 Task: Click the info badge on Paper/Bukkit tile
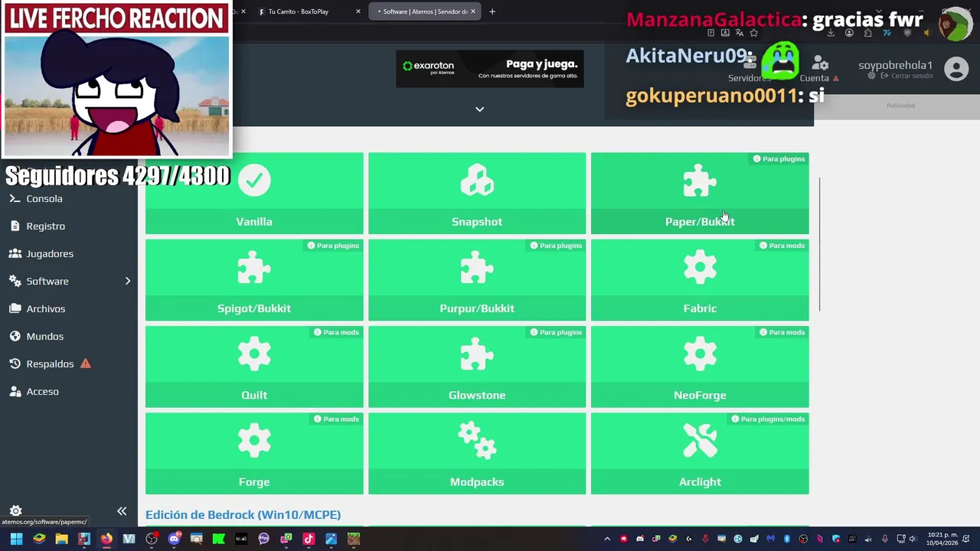tap(779, 159)
